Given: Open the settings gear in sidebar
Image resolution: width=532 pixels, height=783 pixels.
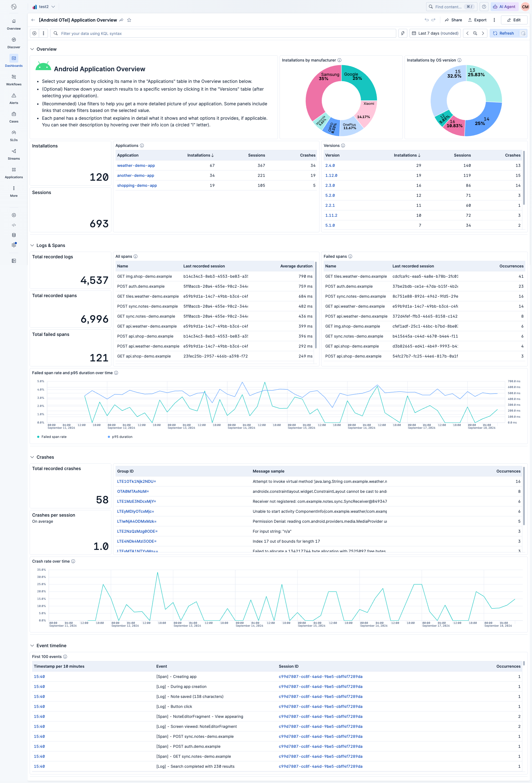Looking at the screenshot, I should pyautogui.click(x=14, y=245).
